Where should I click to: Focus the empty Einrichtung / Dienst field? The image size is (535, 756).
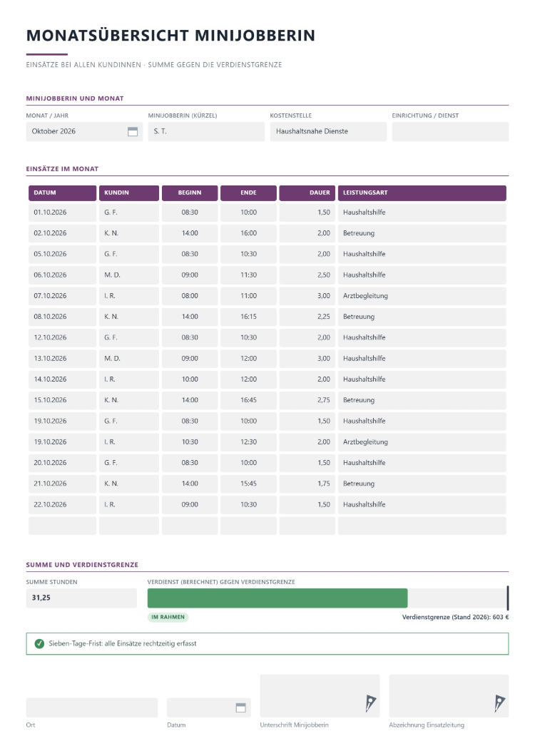click(x=450, y=132)
